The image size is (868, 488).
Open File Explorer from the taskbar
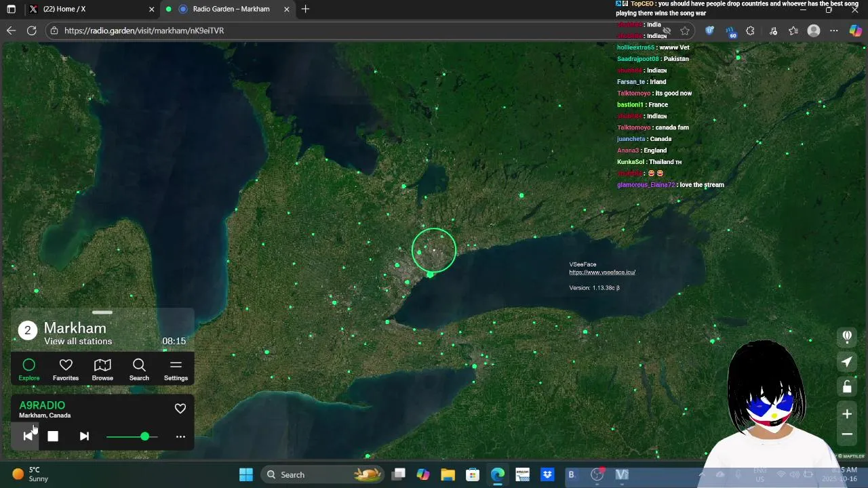(448, 474)
